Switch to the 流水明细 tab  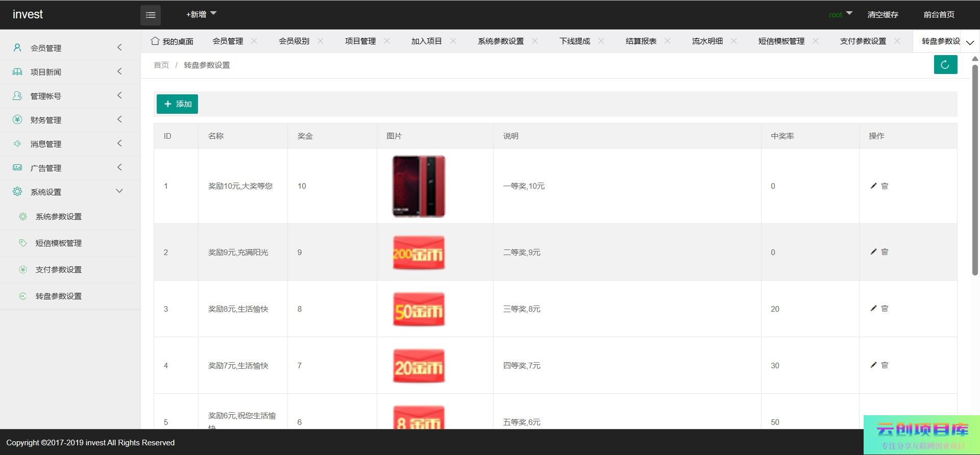click(x=707, y=41)
